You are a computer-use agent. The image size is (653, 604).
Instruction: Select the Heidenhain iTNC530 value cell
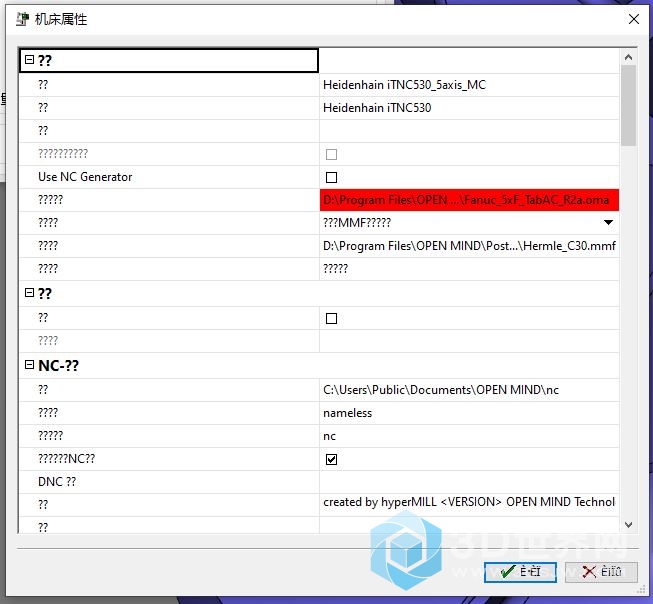click(469, 108)
